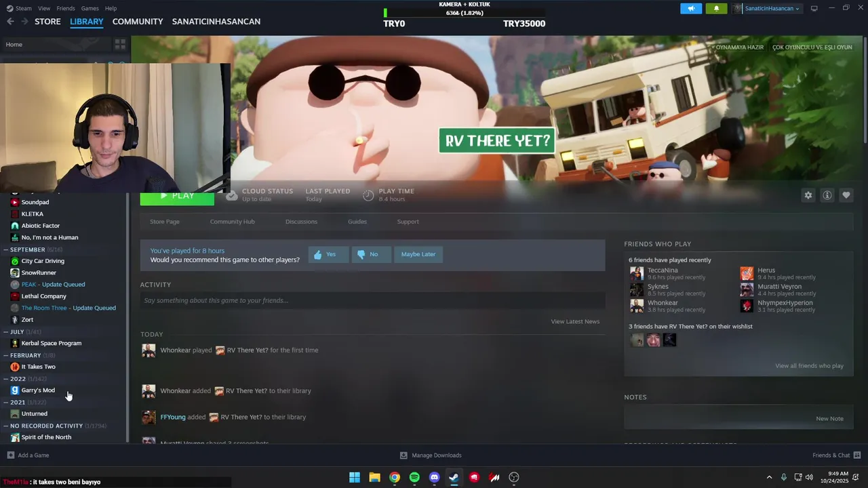Go forward with the right arrow
The height and width of the screenshot is (488, 868).
point(24,22)
